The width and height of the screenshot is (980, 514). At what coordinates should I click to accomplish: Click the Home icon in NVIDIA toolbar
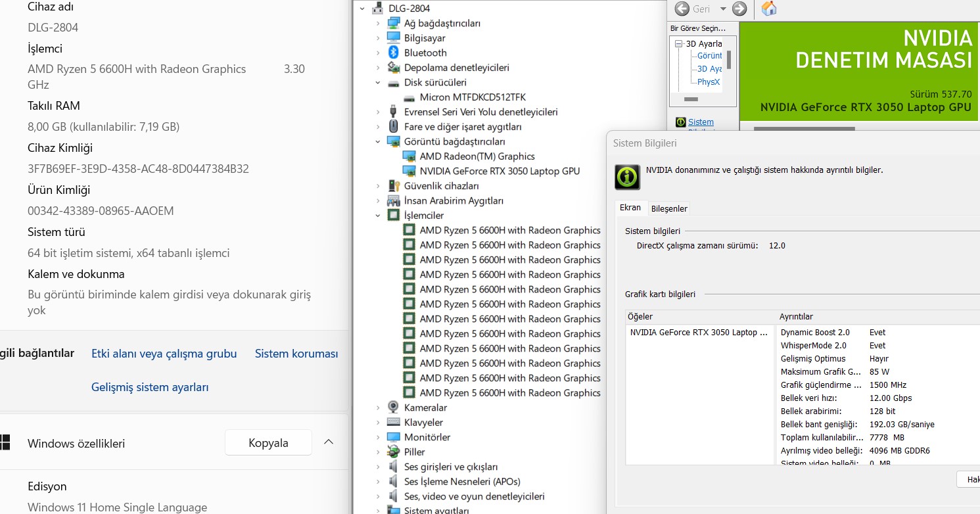pyautogui.click(x=768, y=9)
